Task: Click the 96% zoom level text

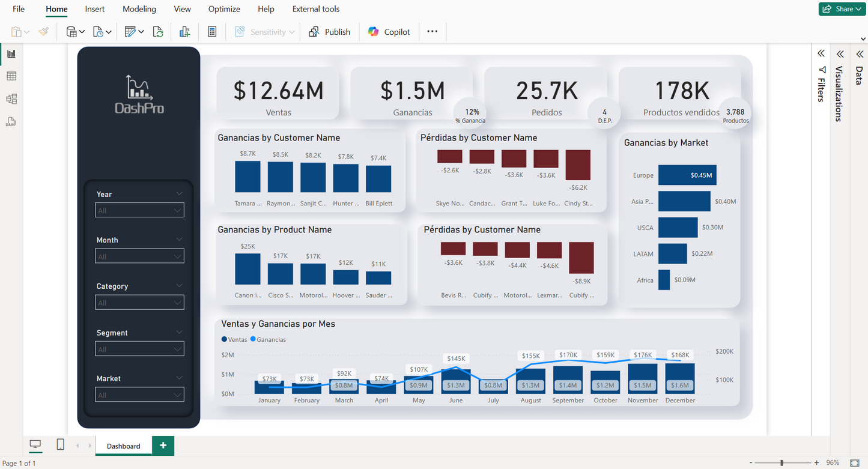Action: click(x=833, y=463)
